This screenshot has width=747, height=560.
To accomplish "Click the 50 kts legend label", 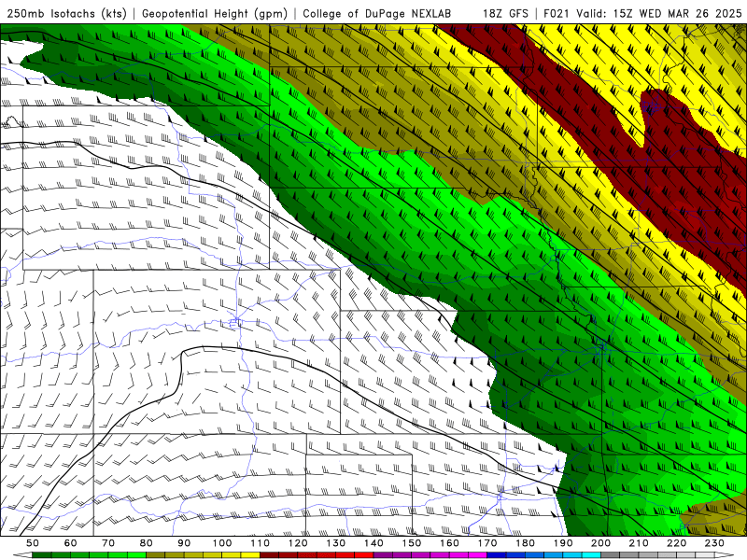I will tap(33, 543).
